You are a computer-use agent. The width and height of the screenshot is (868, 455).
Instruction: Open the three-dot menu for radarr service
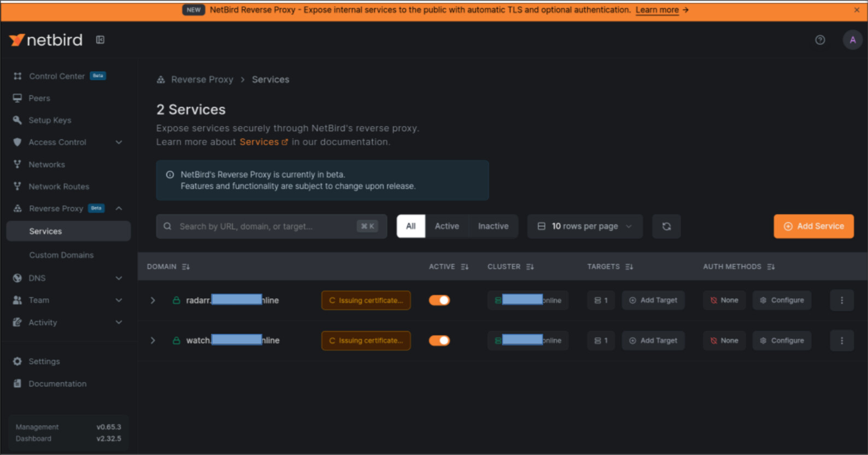click(x=842, y=300)
